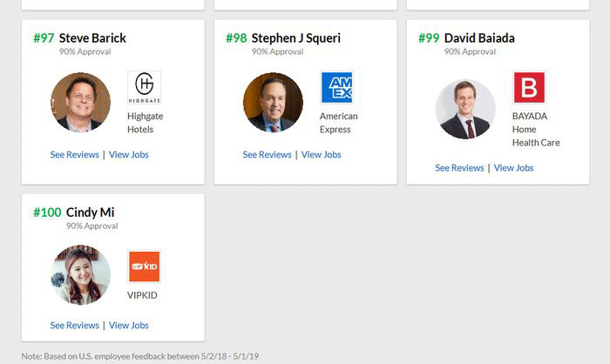This screenshot has width=610, height=364.
Task: View Jobs at BAYADA Home Health Care
Action: 514,168
